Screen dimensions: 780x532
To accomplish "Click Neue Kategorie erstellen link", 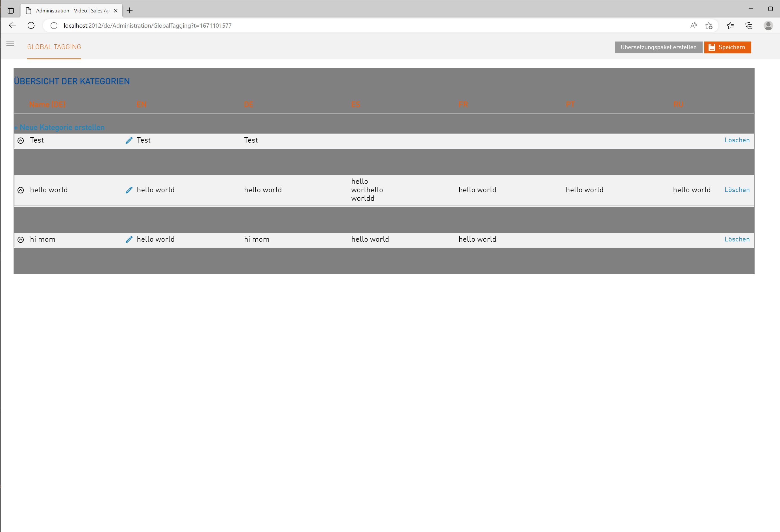I will tap(59, 127).
